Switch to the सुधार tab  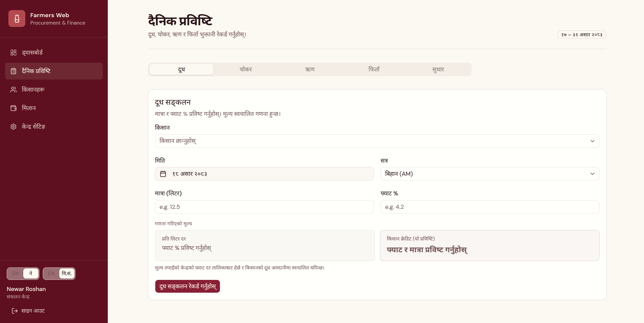(x=438, y=69)
